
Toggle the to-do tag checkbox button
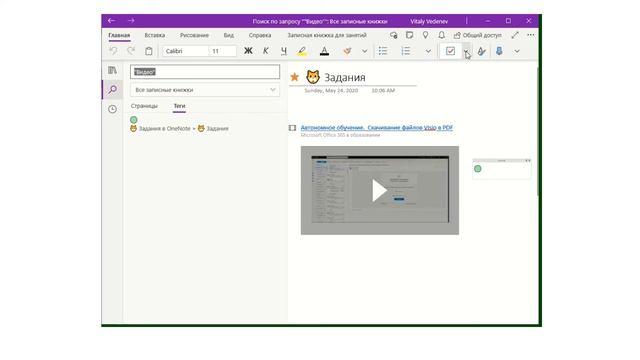click(x=451, y=51)
